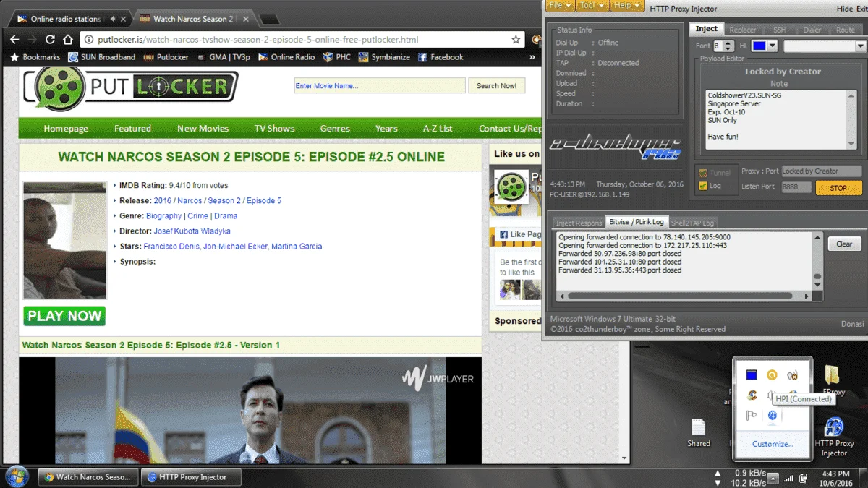Open TV Shows in Putlocker menu
Image resolution: width=868 pixels, height=488 pixels.
[275, 129]
